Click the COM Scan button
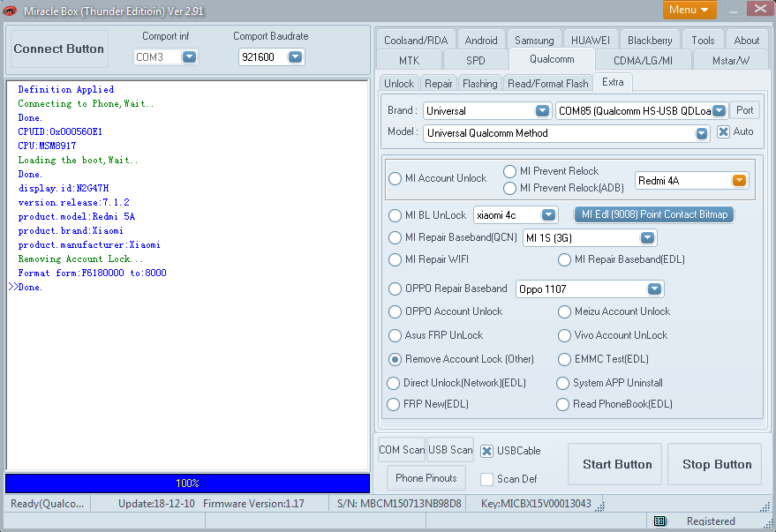 click(402, 450)
